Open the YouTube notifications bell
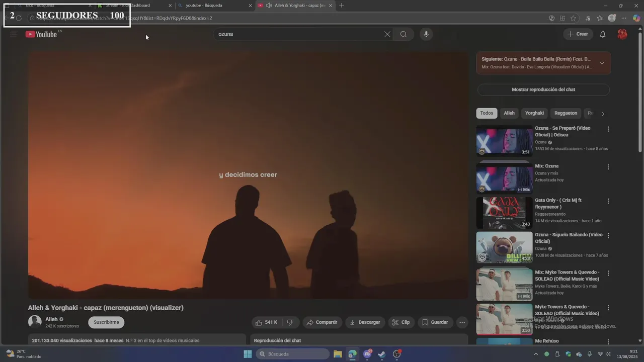Viewport: 644px width, 362px height. pyautogui.click(x=603, y=34)
